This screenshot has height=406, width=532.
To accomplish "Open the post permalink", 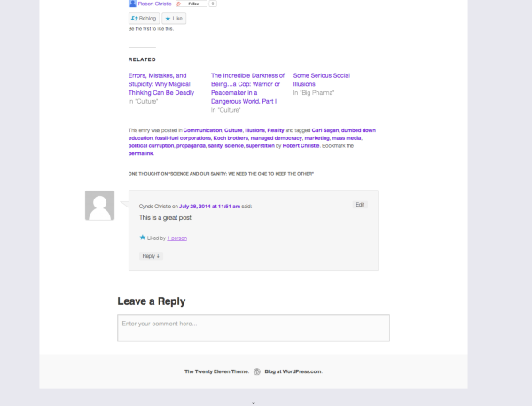I will pos(140,153).
